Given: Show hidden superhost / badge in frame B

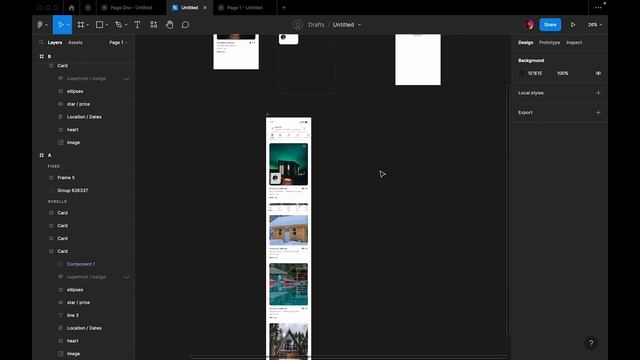Looking at the screenshot, I should coord(127,78).
